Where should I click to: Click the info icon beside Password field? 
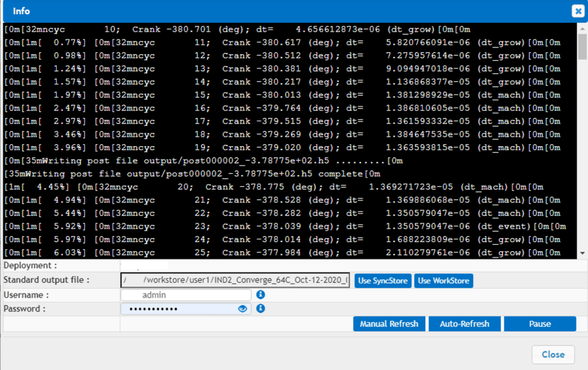pyautogui.click(x=260, y=308)
